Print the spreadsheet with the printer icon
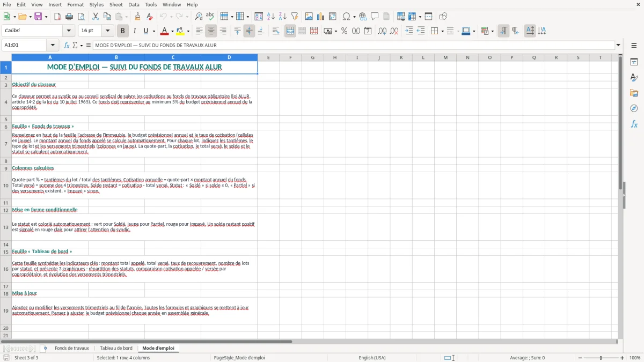This screenshot has height=362, width=644. click(x=69, y=17)
